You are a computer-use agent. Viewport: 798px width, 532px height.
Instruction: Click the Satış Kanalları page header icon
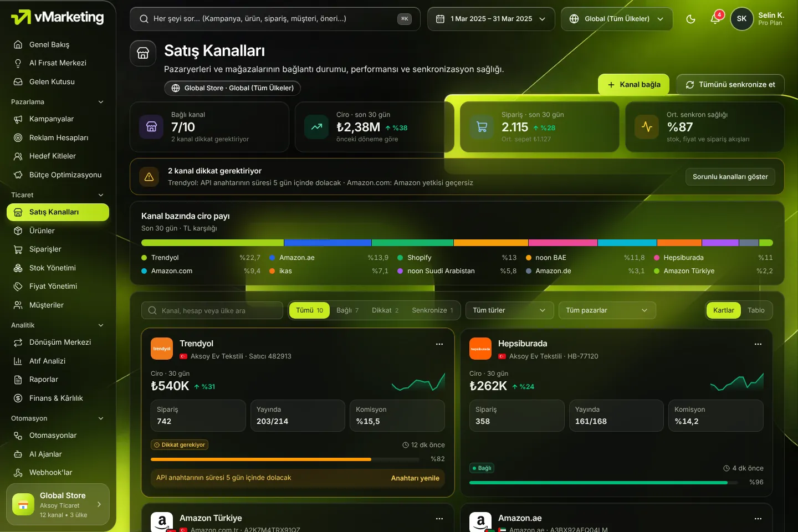click(x=143, y=53)
